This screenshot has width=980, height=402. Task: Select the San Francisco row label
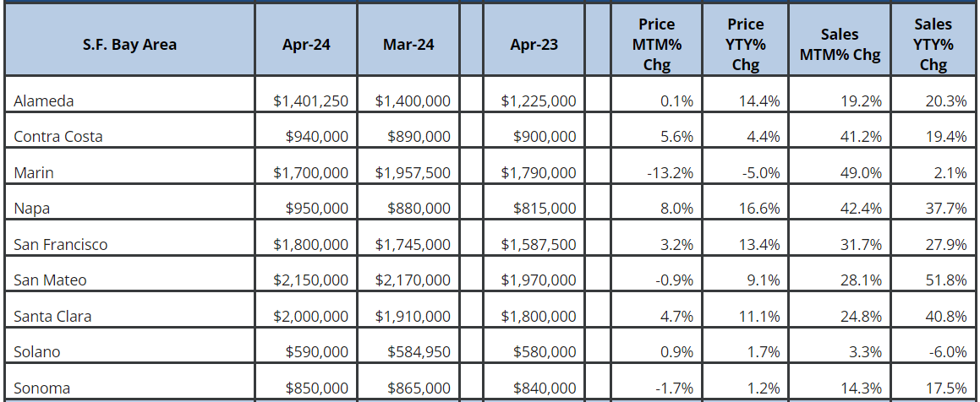point(60,245)
